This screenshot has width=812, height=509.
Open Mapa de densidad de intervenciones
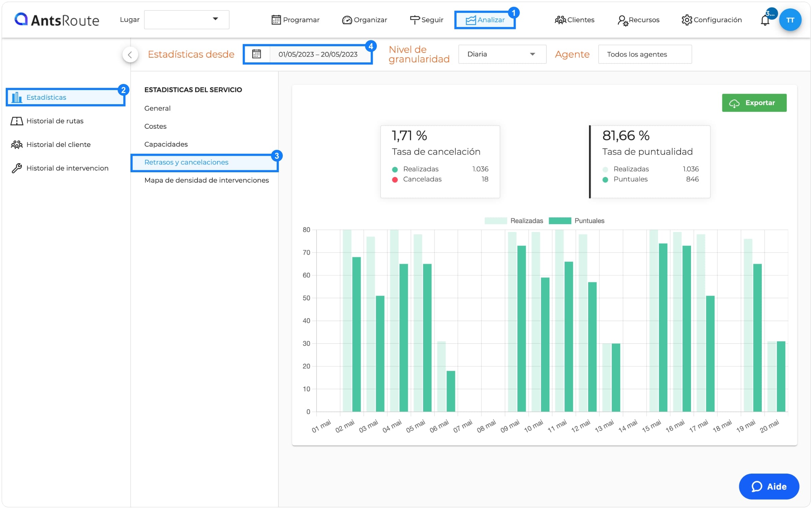pyautogui.click(x=207, y=180)
